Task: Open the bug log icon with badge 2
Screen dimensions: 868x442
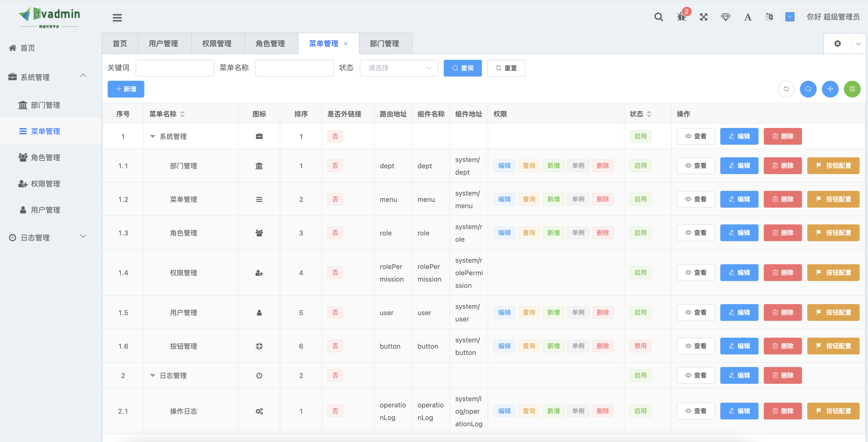Action: (x=682, y=16)
